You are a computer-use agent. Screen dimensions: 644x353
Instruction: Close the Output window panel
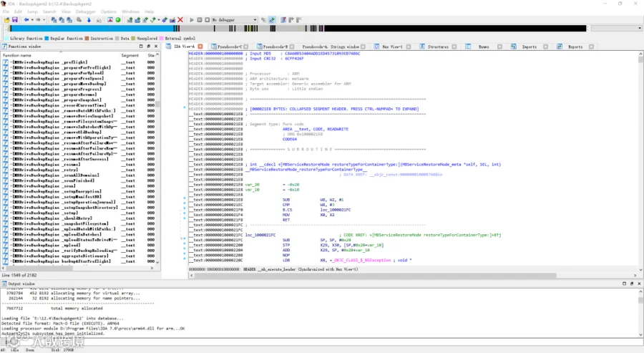tap(639, 284)
